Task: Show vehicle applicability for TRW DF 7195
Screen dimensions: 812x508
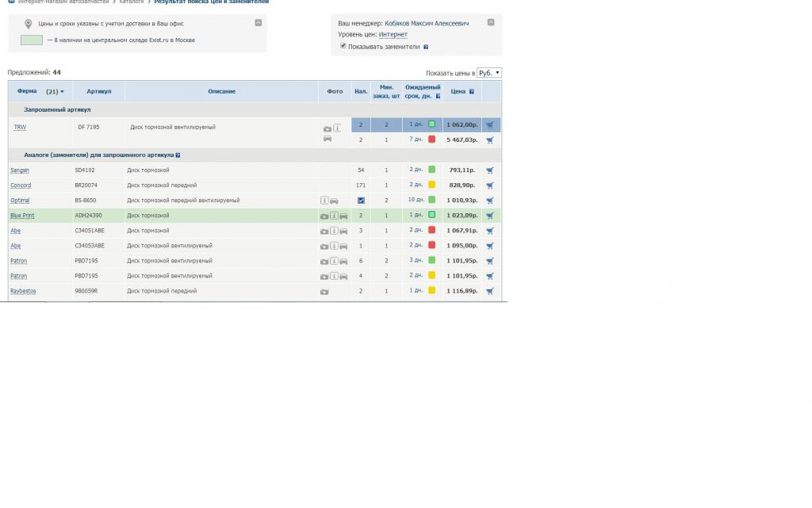Action: [x=327, y=139]
